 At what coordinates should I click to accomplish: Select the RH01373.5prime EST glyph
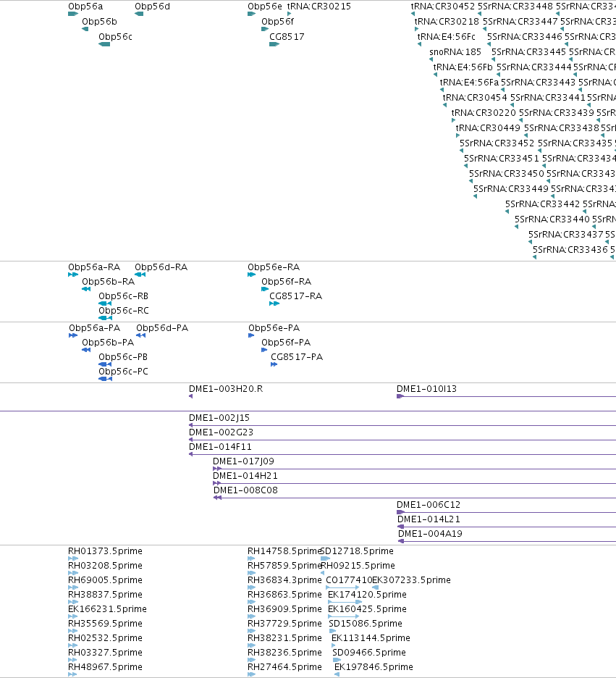[73, 558]
